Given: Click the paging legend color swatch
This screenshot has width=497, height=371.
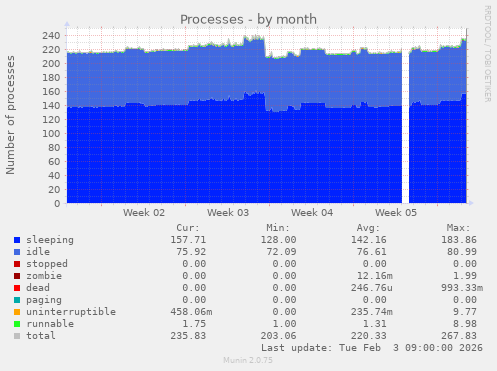Looking at the screenshot, I should coord(17,300).
